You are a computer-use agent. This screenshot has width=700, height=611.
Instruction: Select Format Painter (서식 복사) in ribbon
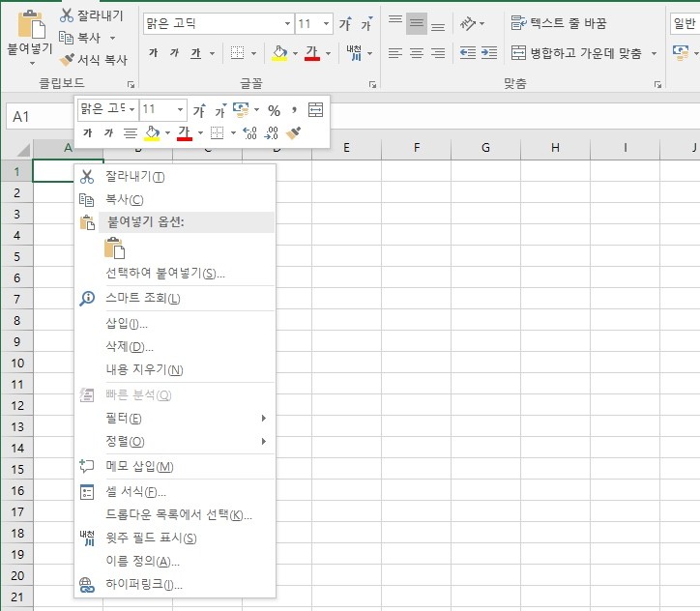(x=94, y=59)
